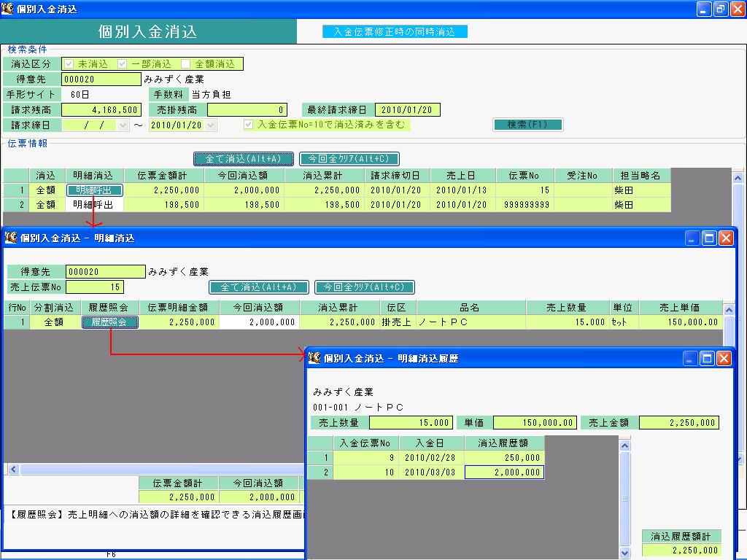
Task: Toggle 入金伝票No=10で消込済みを含む checkbox
Action: click(248, 125)
